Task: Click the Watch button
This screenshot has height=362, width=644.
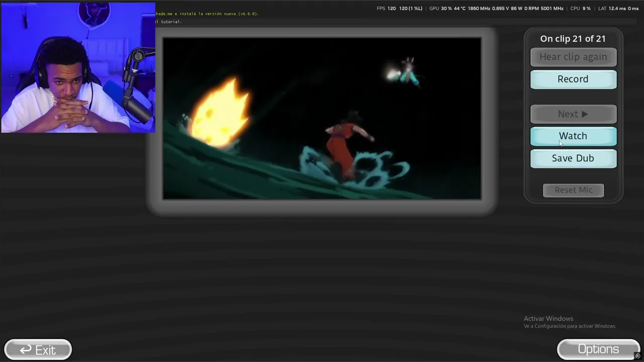Action: tap(573, 136)
